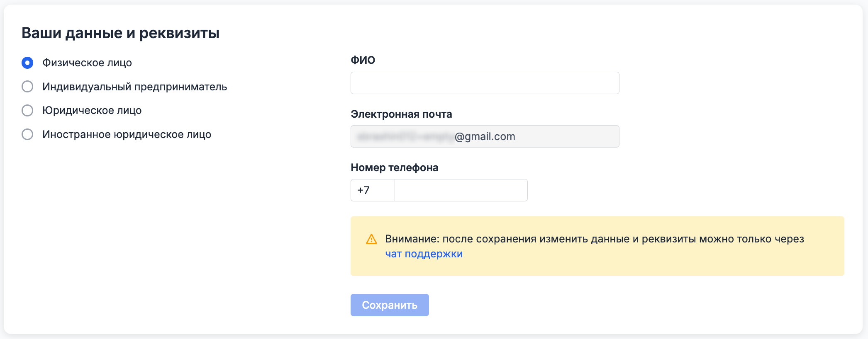Click the Электронная почта gmail field
Screen dimensions: 868x339
(485, 136)
